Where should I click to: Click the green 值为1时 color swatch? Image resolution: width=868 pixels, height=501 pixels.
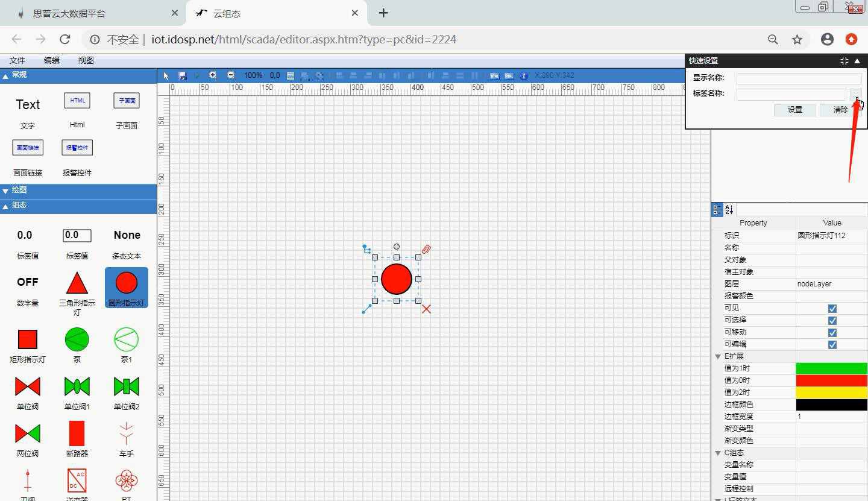click(x=831, y=368)
